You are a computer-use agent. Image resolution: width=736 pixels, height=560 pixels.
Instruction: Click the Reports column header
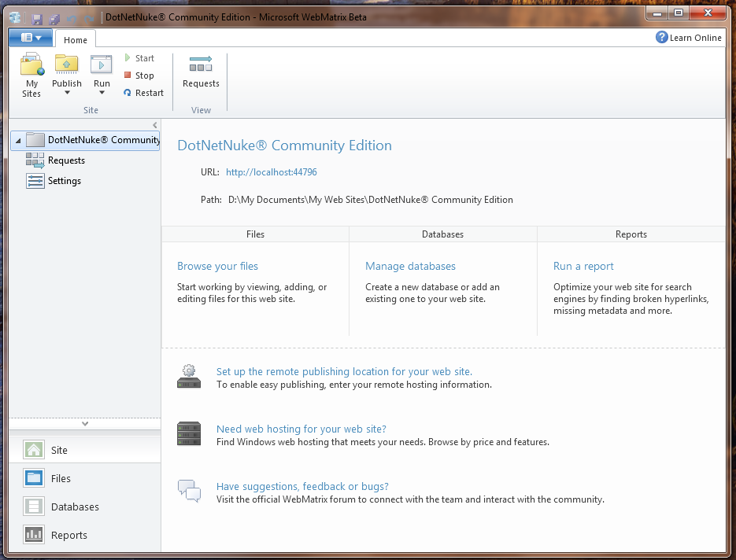631,234
